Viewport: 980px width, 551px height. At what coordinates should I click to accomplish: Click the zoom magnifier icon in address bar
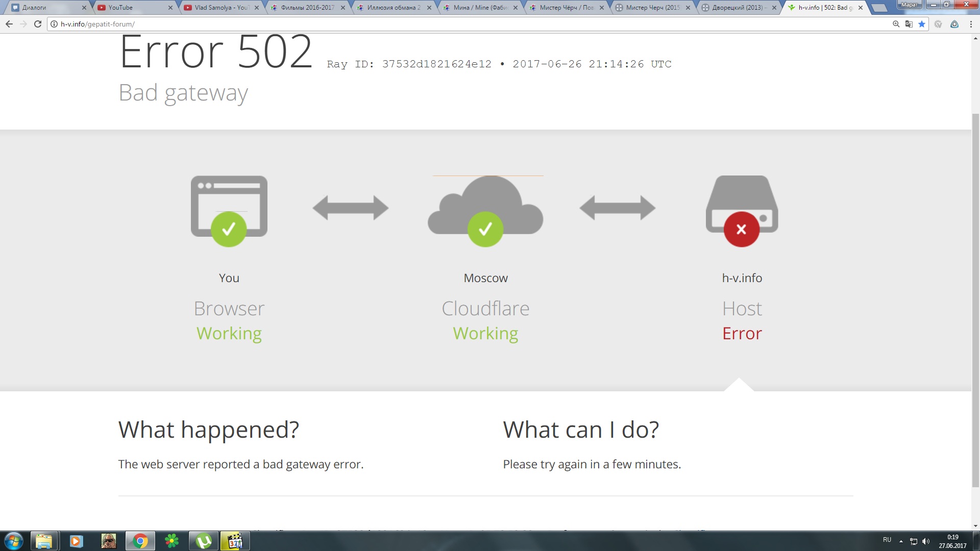click(x=896, y=24)
